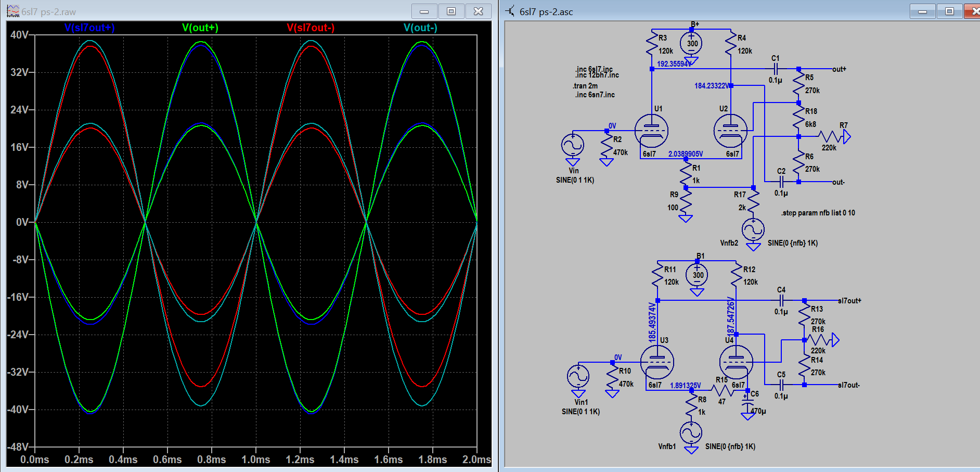980x472 pixels.
Task: Select resistor R13 270k
Action: click(x=804, y=314)
